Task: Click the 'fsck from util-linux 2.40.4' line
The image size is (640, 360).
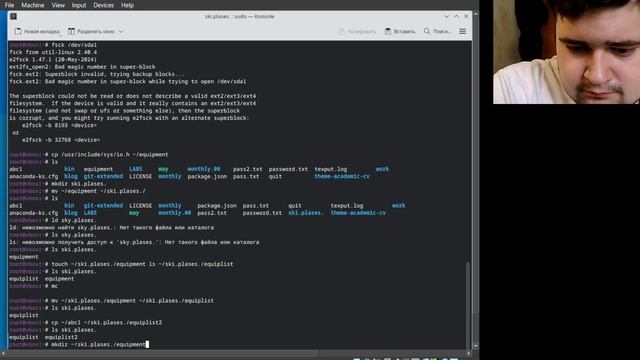Action: [x=53, y=52]
